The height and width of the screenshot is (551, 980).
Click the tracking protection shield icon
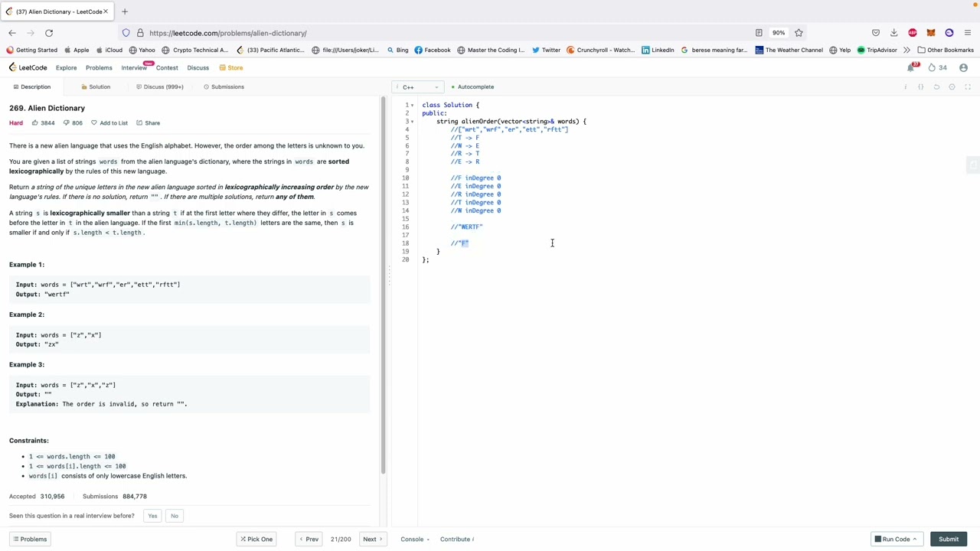coord(126,33)
